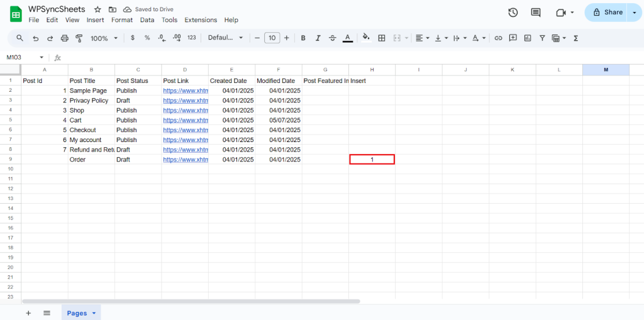Open the functions sigma icon
Image resolution: width=644 pixels, height=320 pixels.
pos(576,38)
